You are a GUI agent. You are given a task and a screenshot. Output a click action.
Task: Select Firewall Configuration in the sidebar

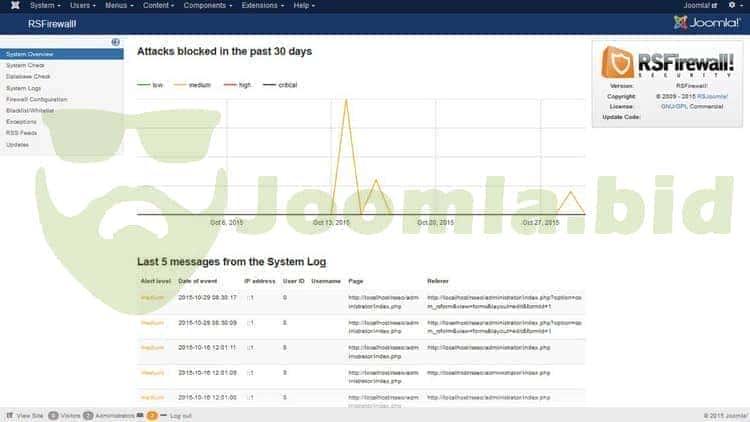(x=37, y=100)
